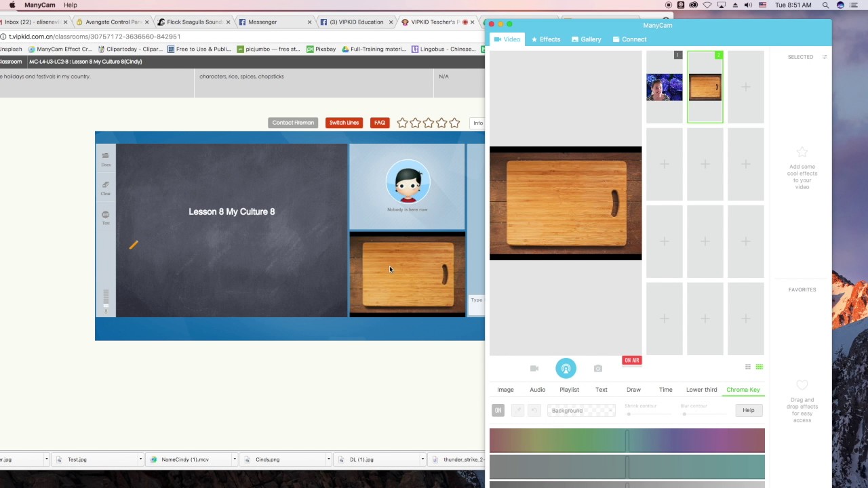Select the cutting board source preset 2

(x=705, y=87)
